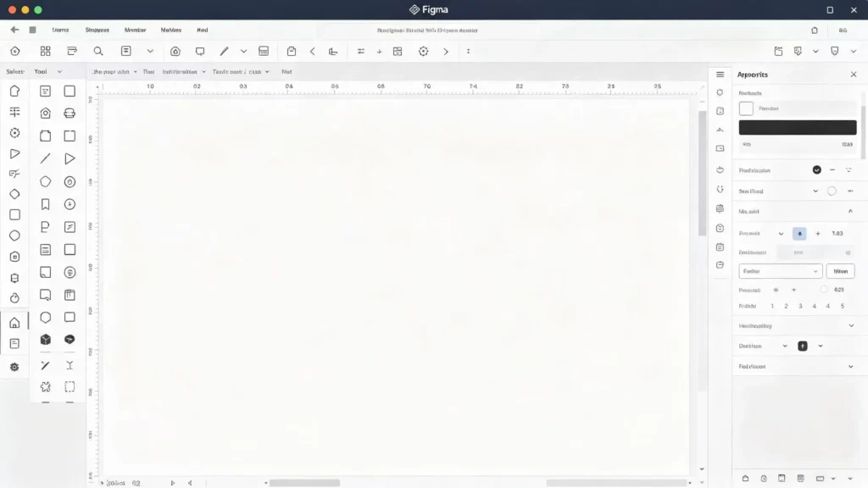Click the vertical three-dot more icon
868x488 pixels.
click(468, 52)
